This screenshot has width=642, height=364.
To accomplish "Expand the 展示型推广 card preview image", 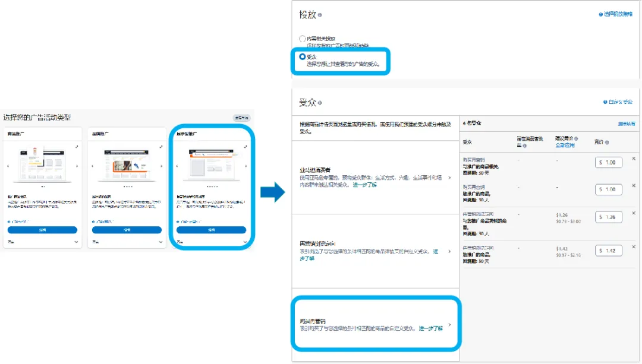I will coord(246,147).
